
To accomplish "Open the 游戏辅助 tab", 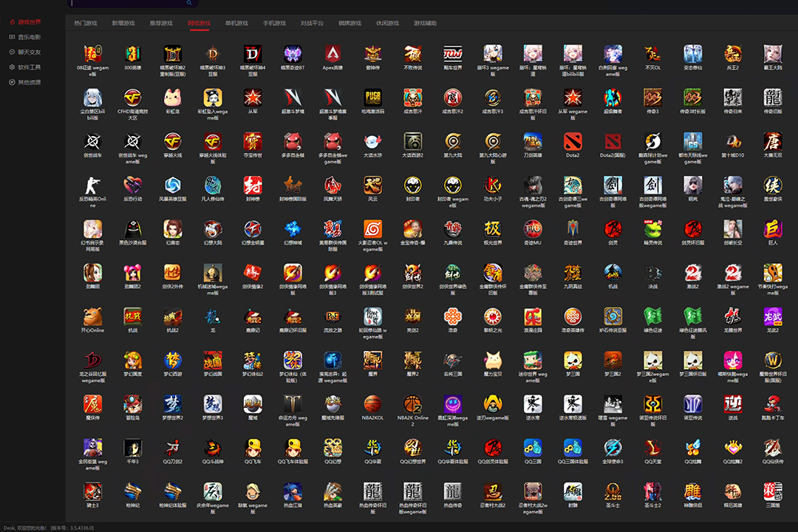I will 425,23.
